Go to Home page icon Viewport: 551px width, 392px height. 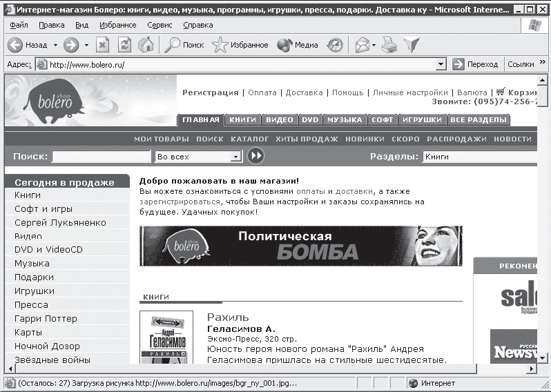click(146, 45)
